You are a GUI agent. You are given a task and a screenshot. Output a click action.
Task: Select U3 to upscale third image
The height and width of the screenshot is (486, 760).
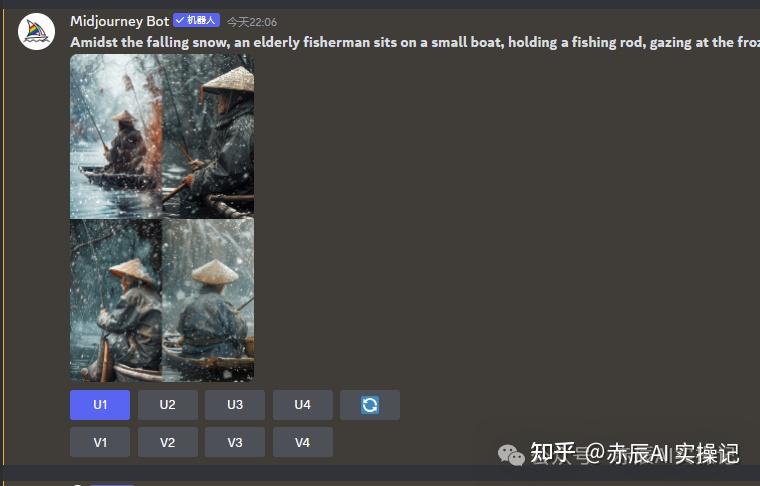tap(235, 405)
